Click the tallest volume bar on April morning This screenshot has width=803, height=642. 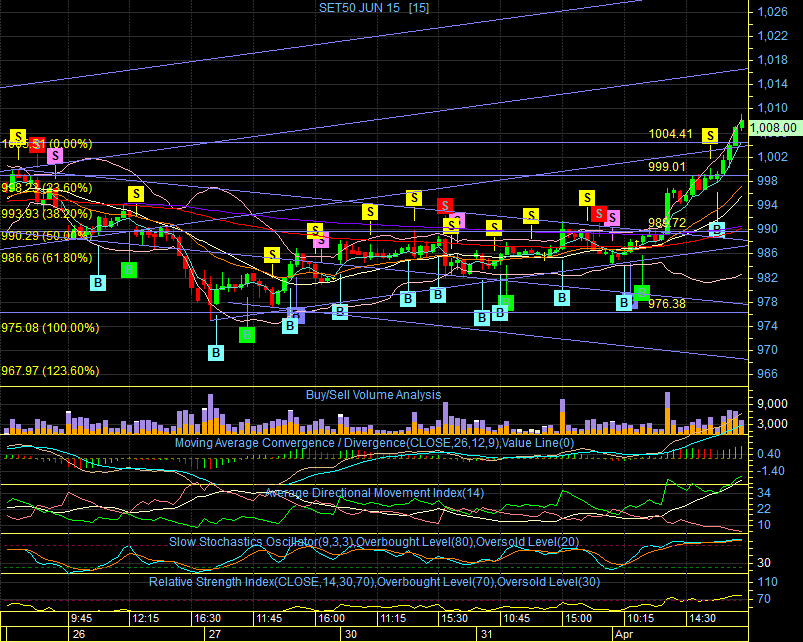coord(667,413)
